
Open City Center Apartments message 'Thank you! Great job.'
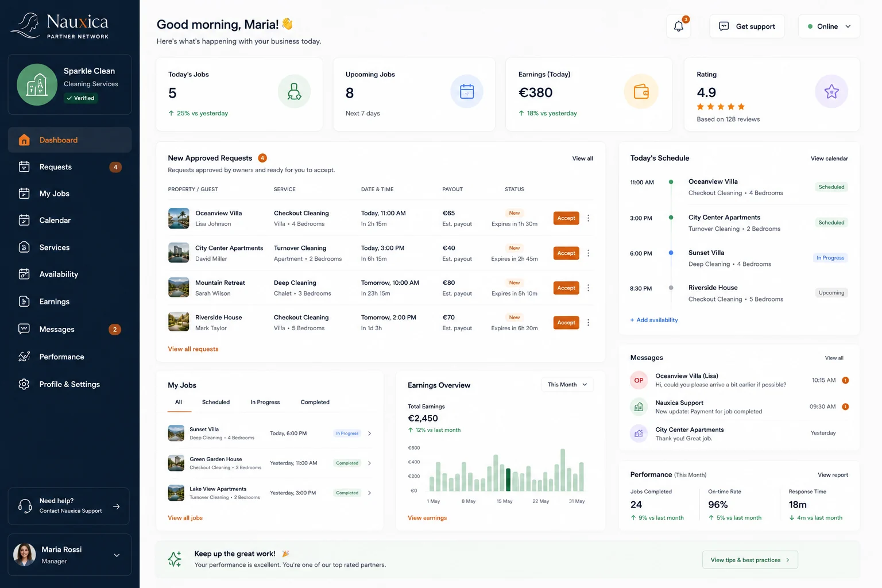[x=739, y=434]
